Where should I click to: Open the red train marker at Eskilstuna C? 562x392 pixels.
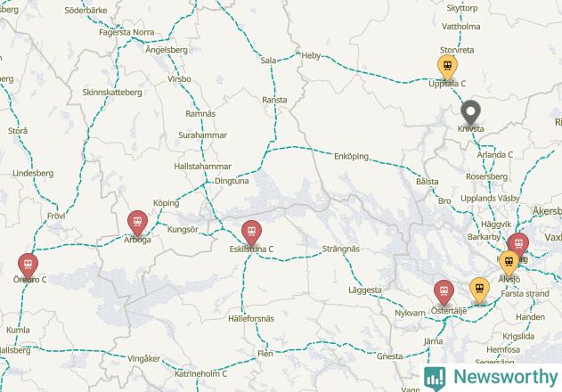tap(252, 233)
